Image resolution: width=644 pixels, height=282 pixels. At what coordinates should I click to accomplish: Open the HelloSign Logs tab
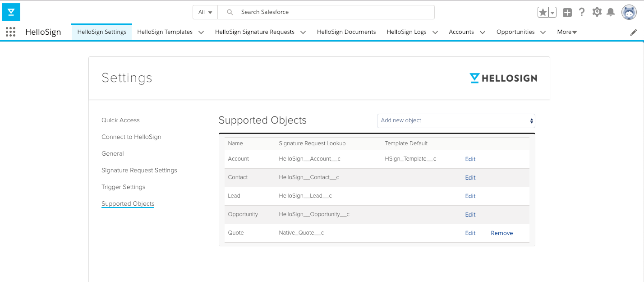[407, 32]
